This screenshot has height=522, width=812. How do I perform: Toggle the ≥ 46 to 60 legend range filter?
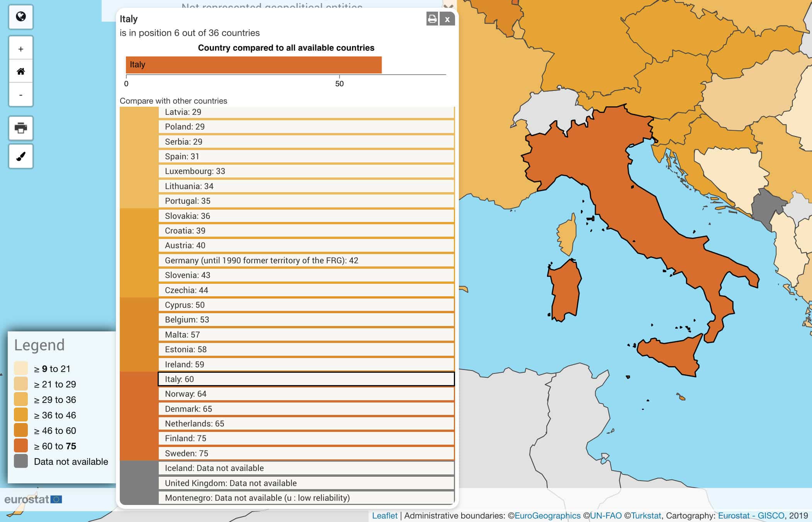pyautogui.click(x=21, y=430)
